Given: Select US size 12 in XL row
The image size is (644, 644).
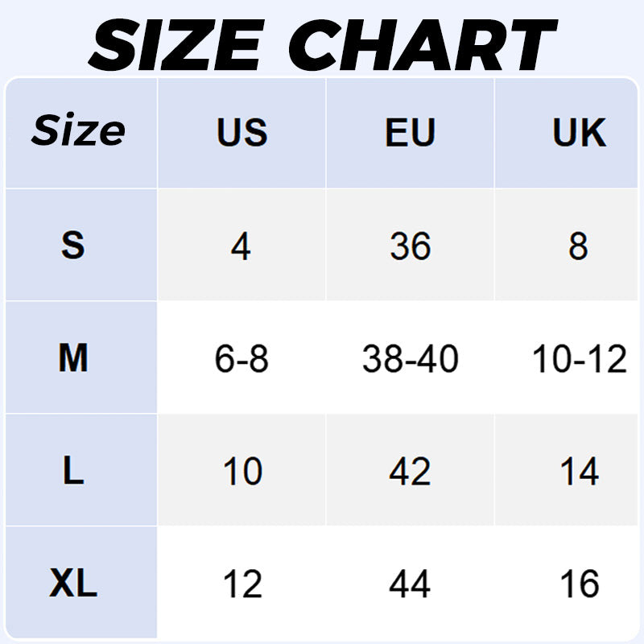Looking at the screenshot, I should 242,584.
